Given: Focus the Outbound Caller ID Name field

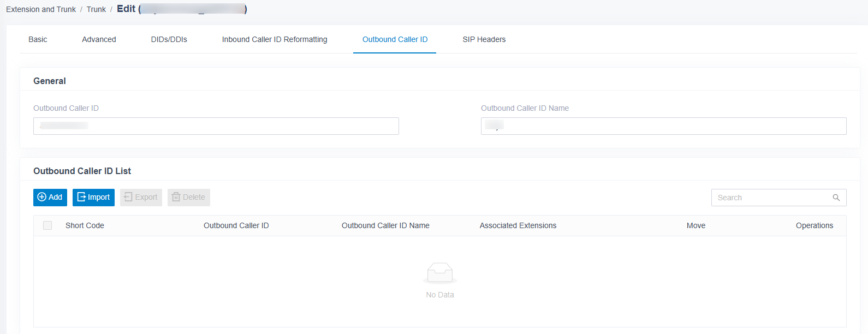Looking at the screenshot, I should 664,126.
